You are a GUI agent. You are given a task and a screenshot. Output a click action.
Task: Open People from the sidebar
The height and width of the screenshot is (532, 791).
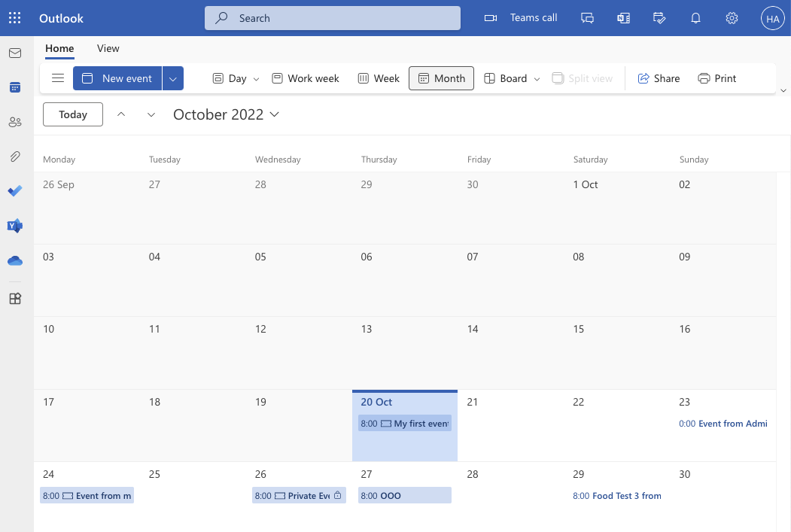point(15,122)
